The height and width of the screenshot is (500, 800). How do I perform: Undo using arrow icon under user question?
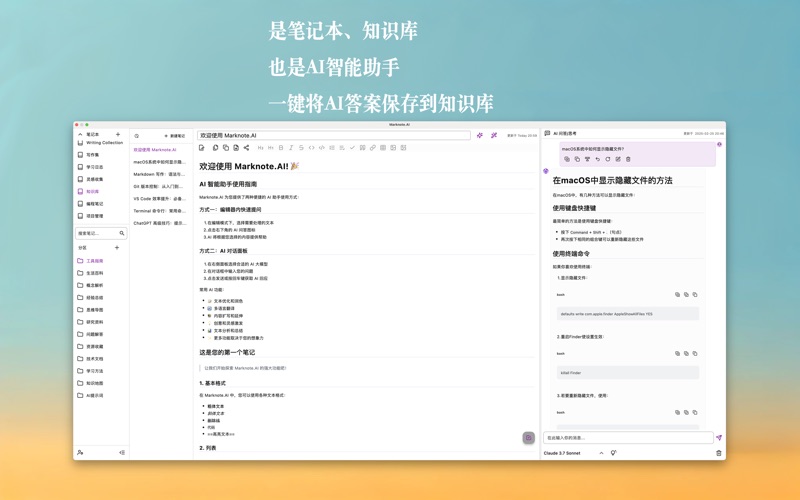[597, 159]
